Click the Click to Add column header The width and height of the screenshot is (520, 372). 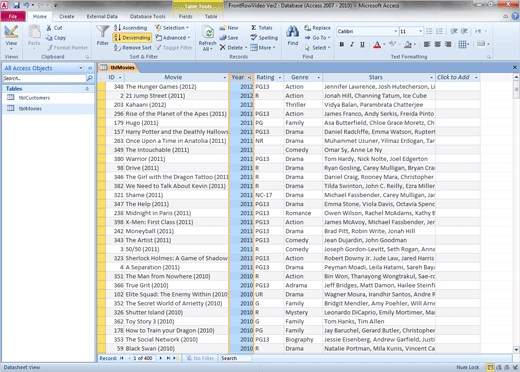pyautogui.click(x=453, y=77)
